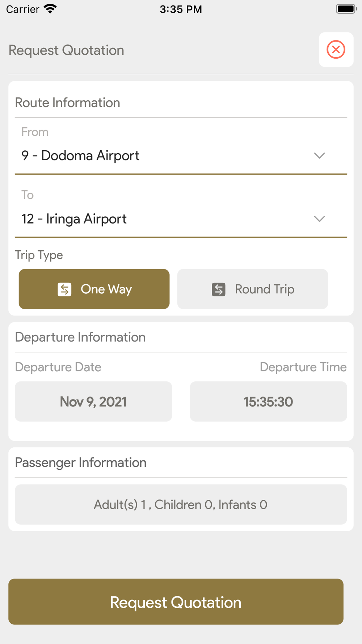Switch trip type to Round Trip
The image size is (362, 644).
(253, 289)
